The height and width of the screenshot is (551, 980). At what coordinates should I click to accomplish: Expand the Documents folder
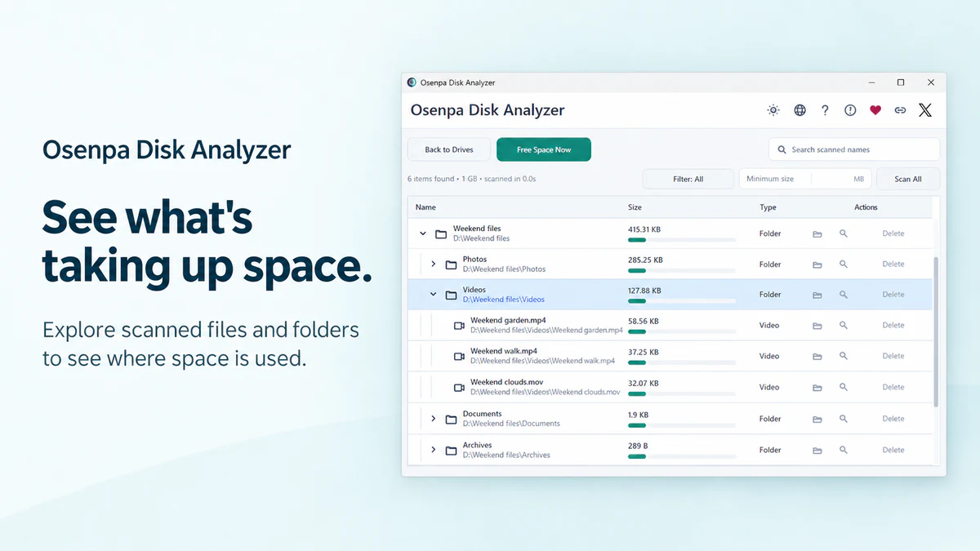click(434, 419)
